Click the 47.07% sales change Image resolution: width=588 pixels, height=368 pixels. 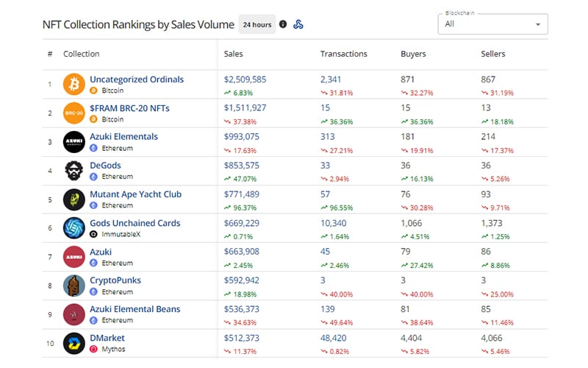[240, 179]
